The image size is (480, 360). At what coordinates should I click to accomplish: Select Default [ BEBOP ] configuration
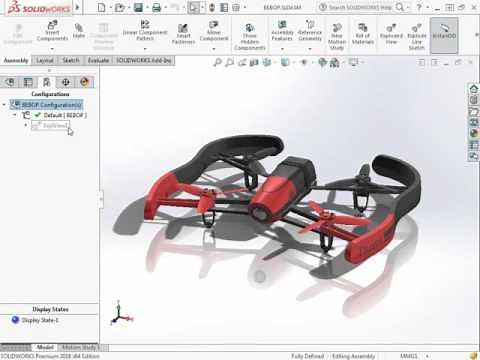click(x=55, y=115)
